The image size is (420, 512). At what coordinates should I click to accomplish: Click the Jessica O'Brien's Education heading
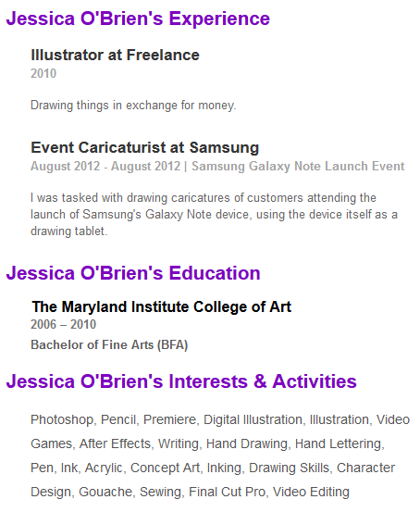pyautogui.click(x=133, y=273)
